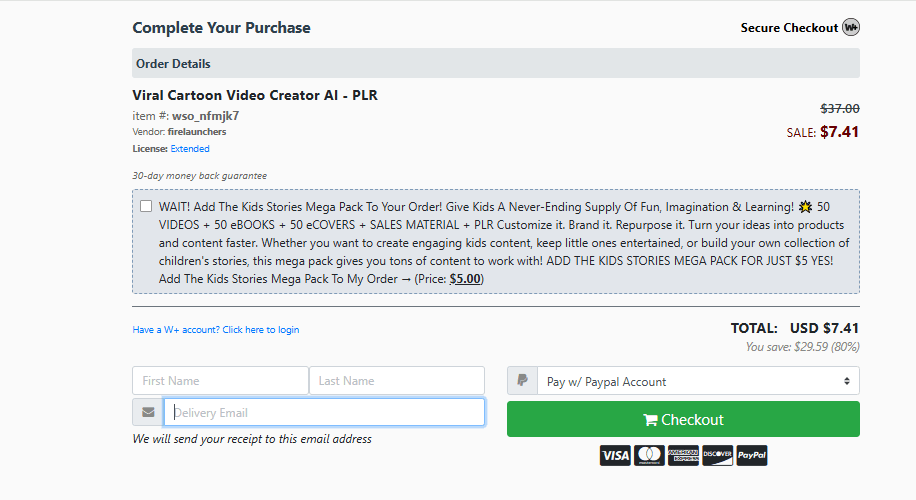Tick the Kids Stories Mega Pack checkbox

pyautogui.click(x=146, y=206)
